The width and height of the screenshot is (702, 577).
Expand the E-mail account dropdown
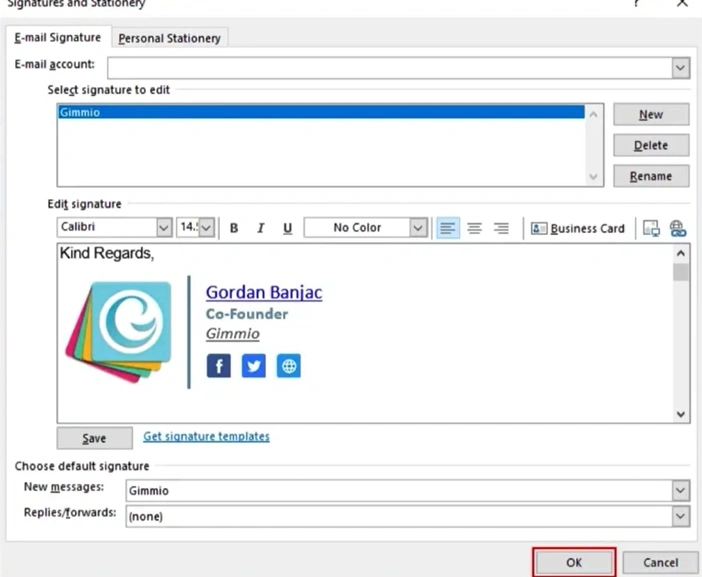tap(681, 68)
